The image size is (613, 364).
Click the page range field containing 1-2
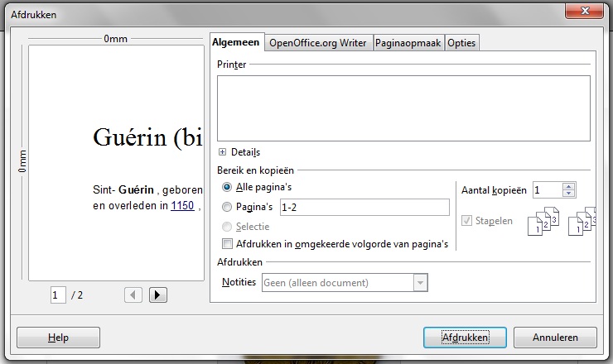coord(364,207)
